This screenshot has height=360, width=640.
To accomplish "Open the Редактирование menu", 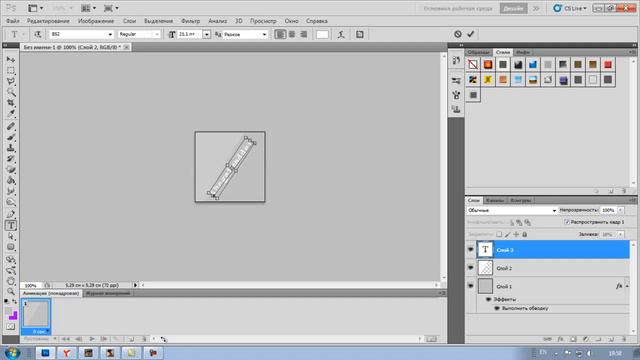I will (x=48, y=21).
